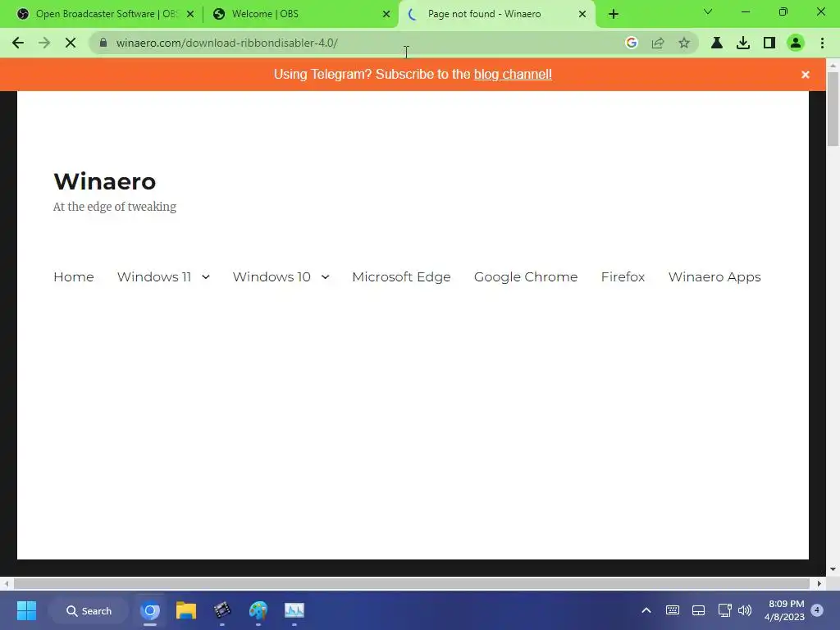Open Windows Start menu
Screen dimensions: 840x630
coord(26,610)
